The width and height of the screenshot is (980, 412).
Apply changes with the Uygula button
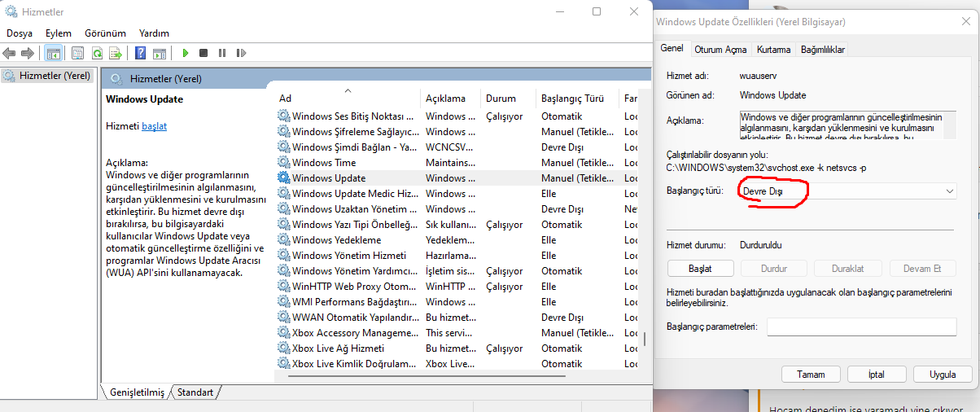tap(943, 375)
